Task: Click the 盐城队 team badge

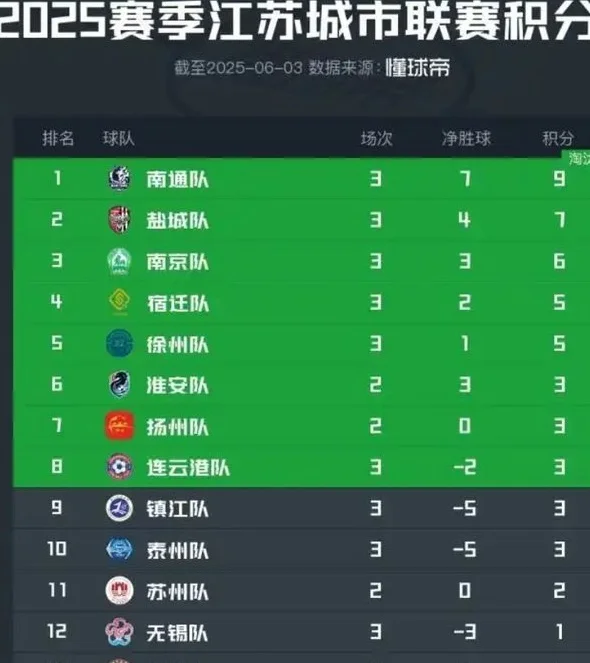Action: (119, 219)
